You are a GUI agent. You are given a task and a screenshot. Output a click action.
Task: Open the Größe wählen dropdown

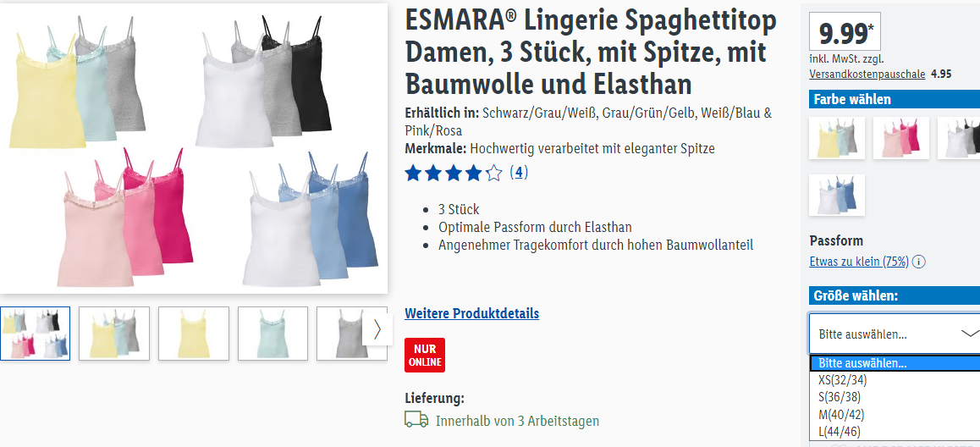895,334
